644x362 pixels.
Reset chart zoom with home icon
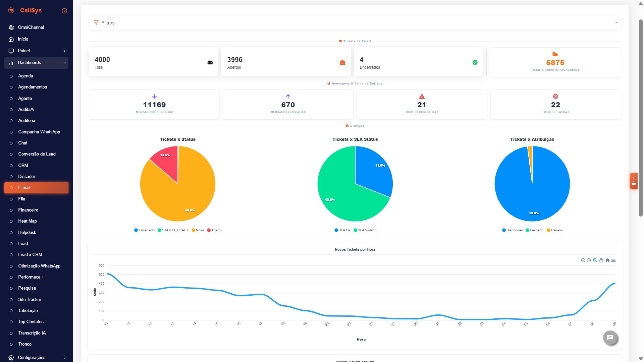click(607, 260)
